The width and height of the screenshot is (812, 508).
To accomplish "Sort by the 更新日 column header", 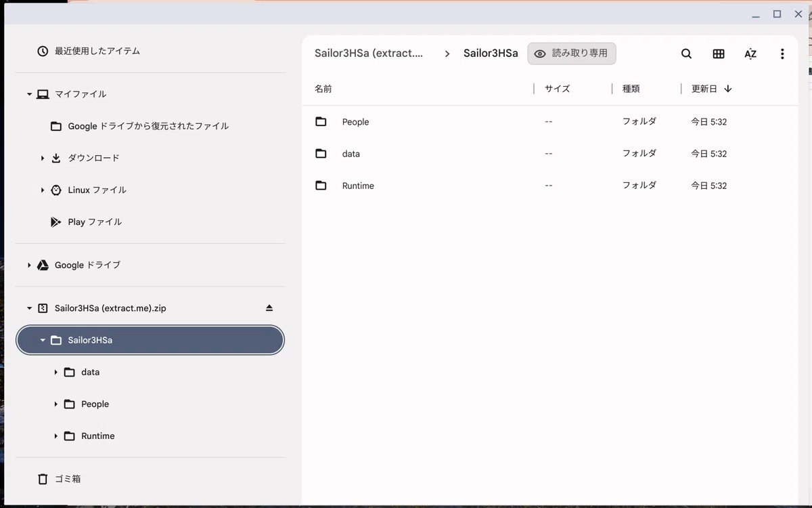I will (704, 89).
